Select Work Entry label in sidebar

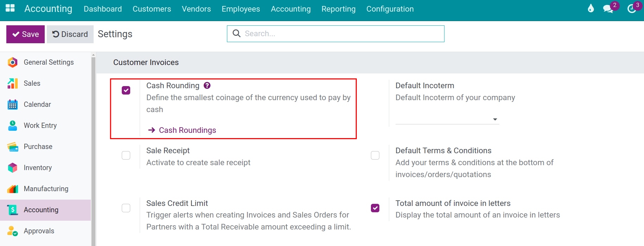coord(40,125)
